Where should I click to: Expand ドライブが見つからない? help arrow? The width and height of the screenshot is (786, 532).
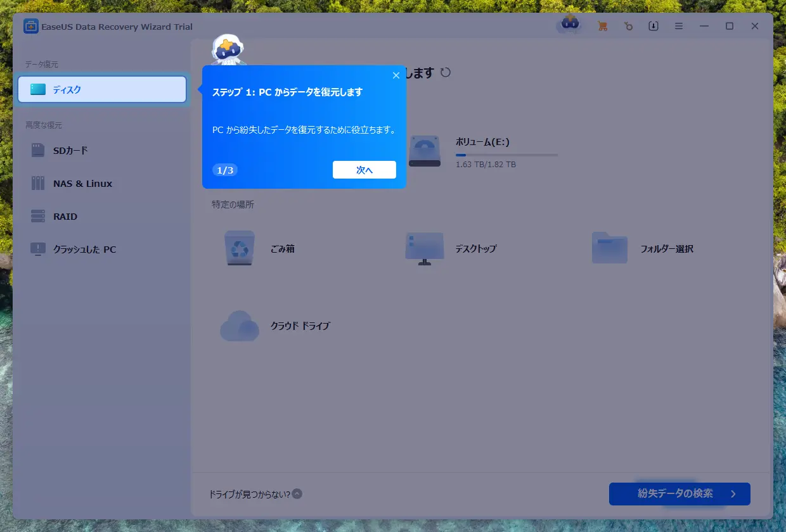pyautogui.click(x=297, y=494)
